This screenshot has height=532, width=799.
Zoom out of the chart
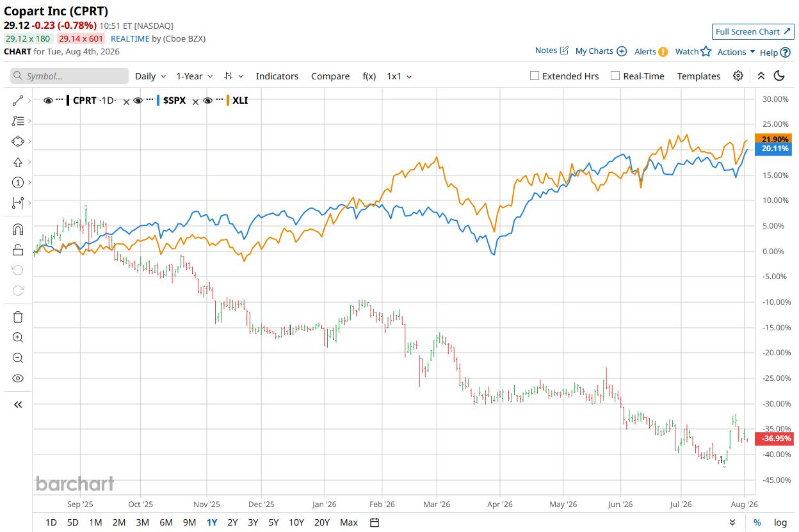18,358
